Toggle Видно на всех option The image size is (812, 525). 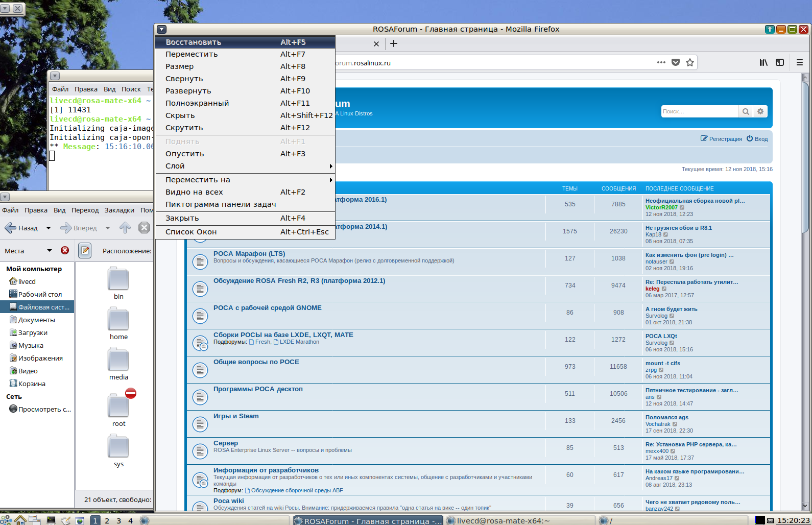pos(245,192)
